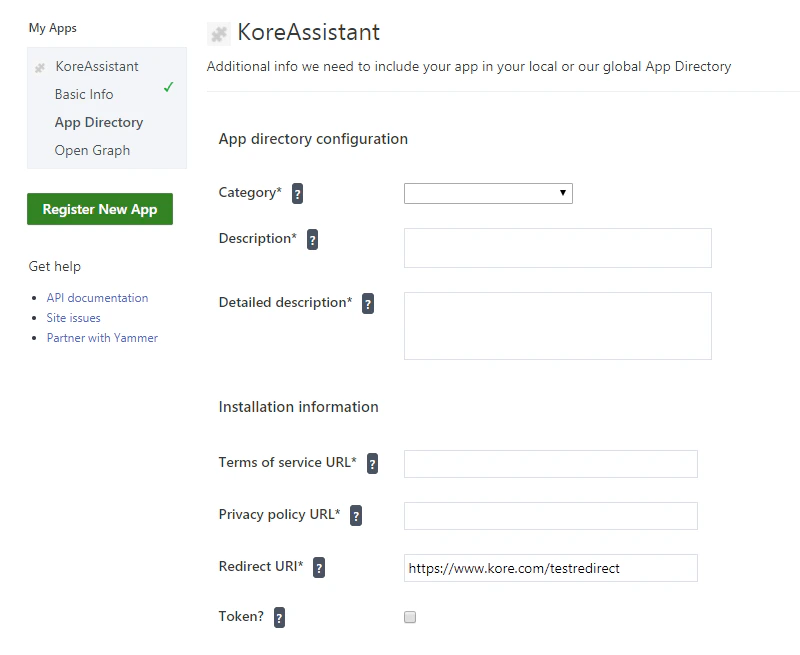Open the API documentation link

[97, 297]
